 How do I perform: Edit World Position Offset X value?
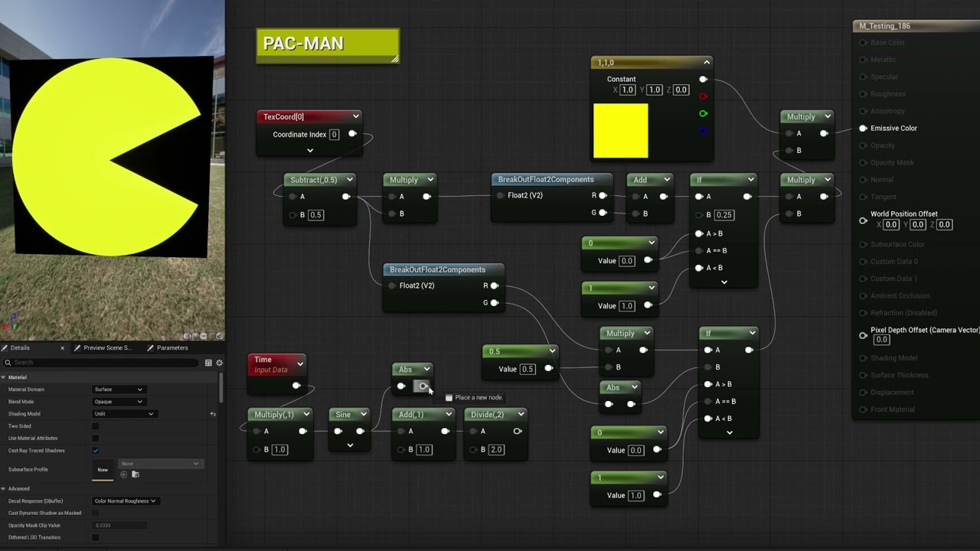891,225
